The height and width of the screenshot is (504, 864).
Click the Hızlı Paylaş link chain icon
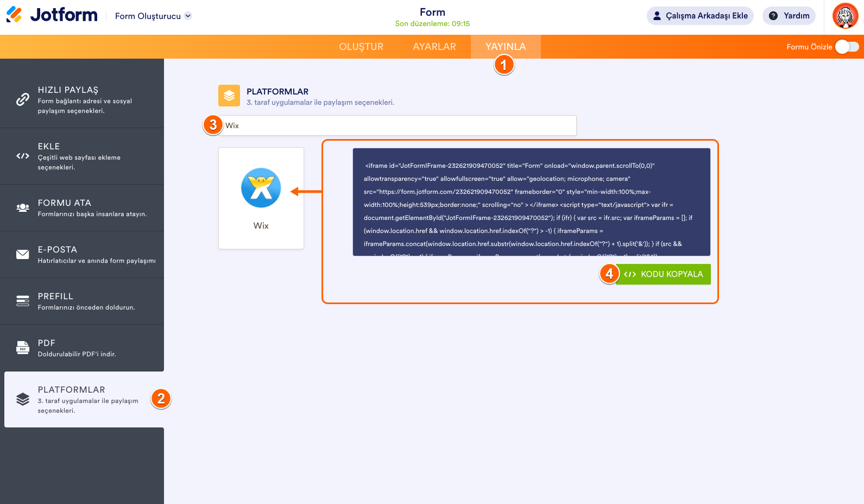click(23, 99)
